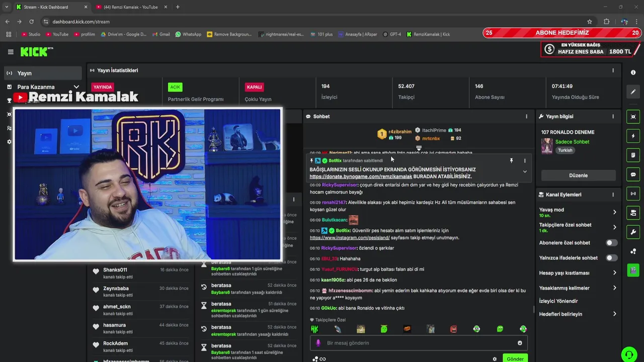Open the Yayın sidebar menu item
Viewport: 644px width, 362px height.
[x=43, y=73]
